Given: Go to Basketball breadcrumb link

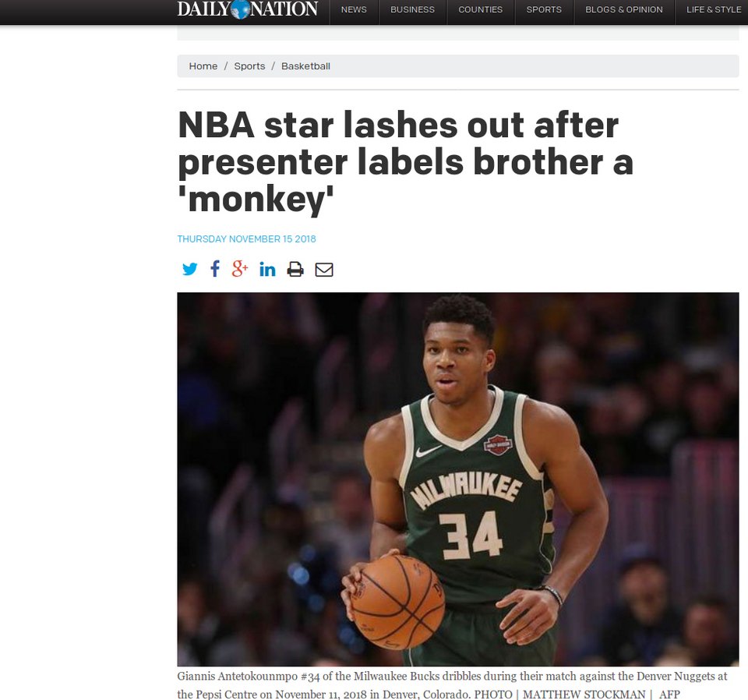Looking at the screenshot, I should click(x=305, y=66).
